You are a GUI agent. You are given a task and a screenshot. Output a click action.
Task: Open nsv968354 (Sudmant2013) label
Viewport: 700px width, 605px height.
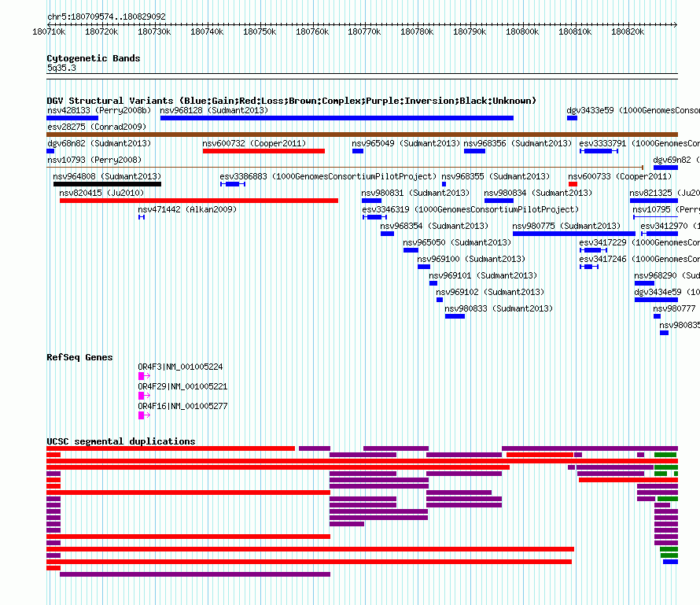point(434,226)
